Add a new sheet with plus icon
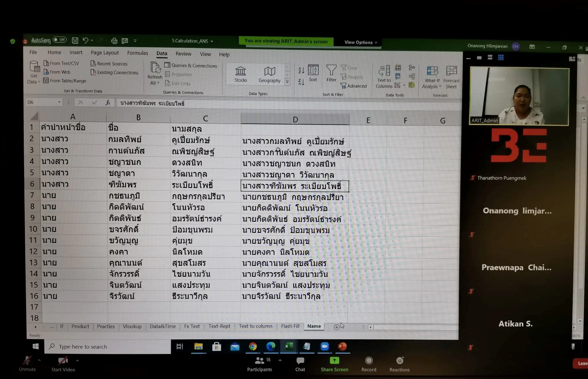 click(336, 327)
